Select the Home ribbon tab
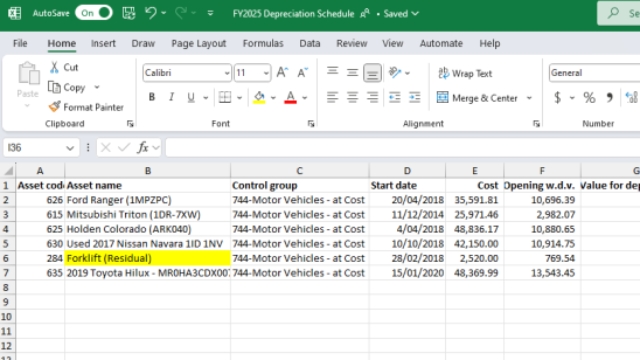The height and width of the screenshot is (360, 640). [x=62, y=43]
